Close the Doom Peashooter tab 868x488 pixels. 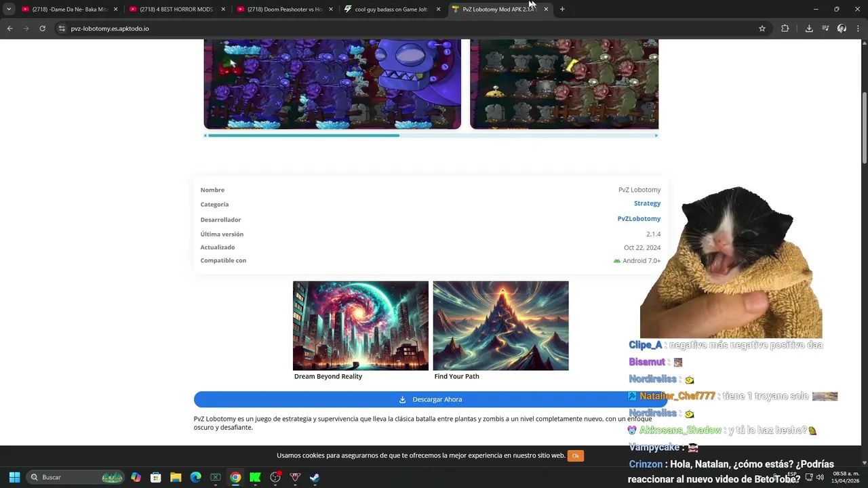(331, 9)
